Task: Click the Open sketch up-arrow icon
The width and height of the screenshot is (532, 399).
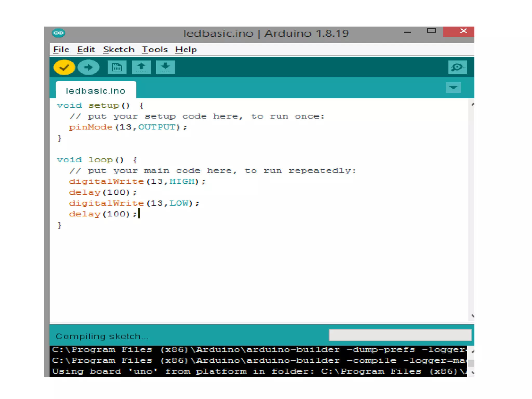Action: [x=141, y=68]
